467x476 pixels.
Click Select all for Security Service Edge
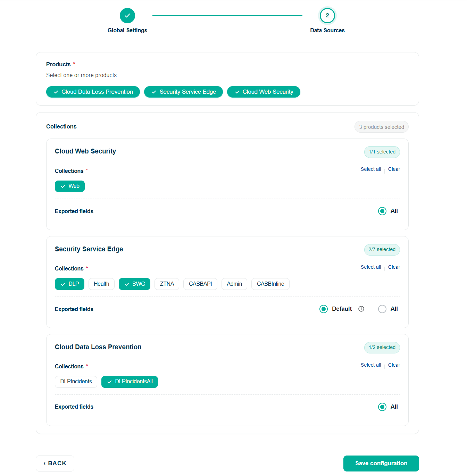pos(371,267)
